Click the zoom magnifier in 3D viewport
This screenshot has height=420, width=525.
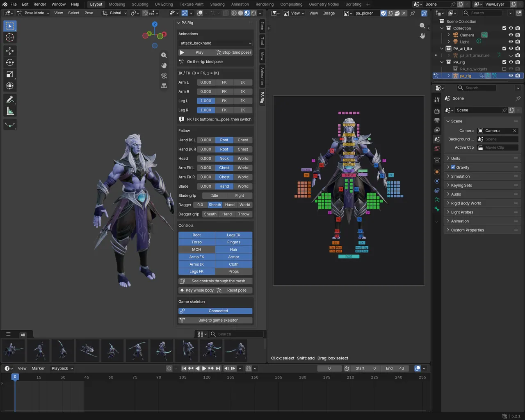[164, 55]
